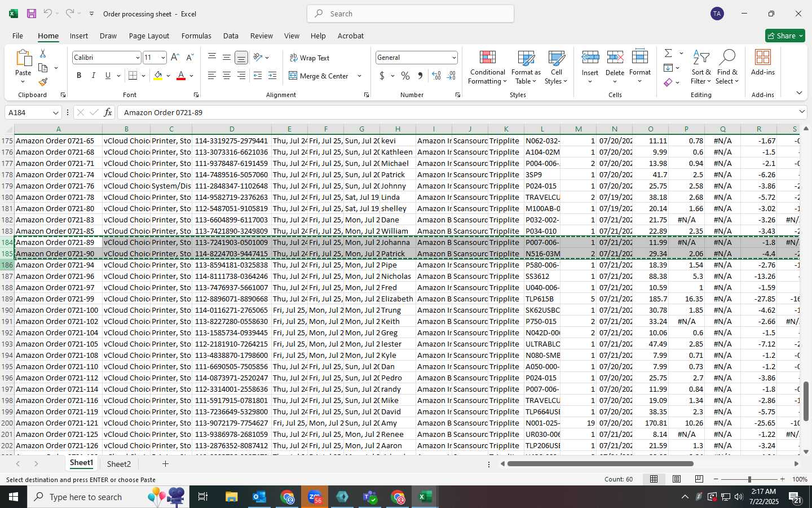812x508 pixels.
Task: Decrease font size with the smaller A icon
Action: 189,58
